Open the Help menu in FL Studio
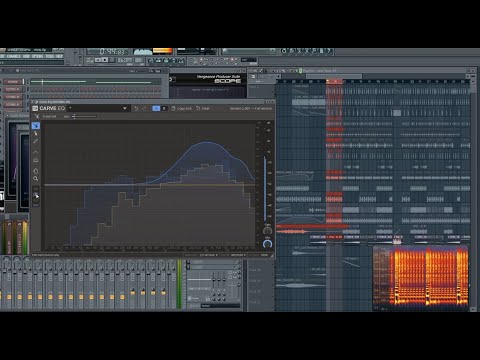The image size is (480, 360). coord(59,56)
